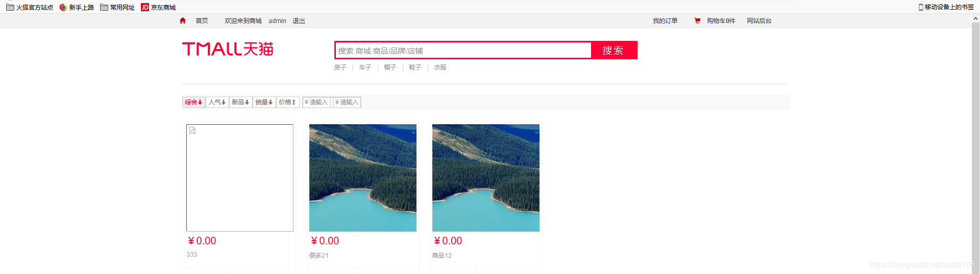The width and height of the screenshot is (980, 274).
Task: Open the 京东商城 JD bookmark
Action: pyautogui.click(x=158, y=7)
